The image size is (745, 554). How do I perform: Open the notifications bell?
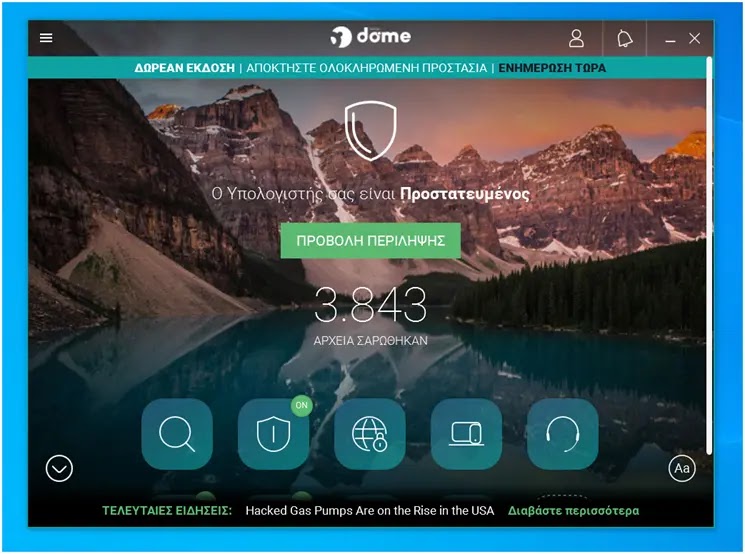point(624,38)
